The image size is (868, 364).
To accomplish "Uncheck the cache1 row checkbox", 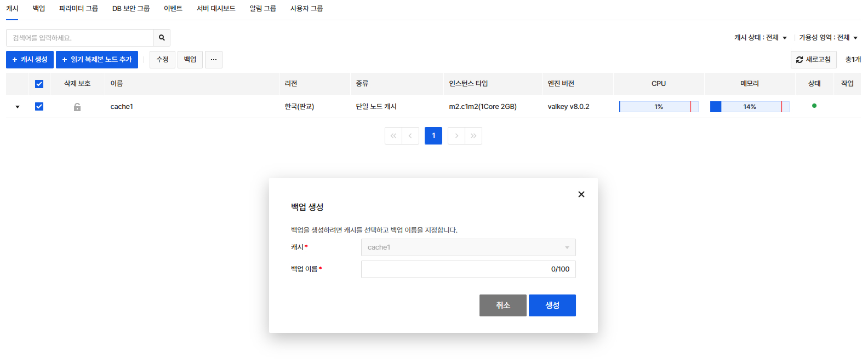I will 39,107.
